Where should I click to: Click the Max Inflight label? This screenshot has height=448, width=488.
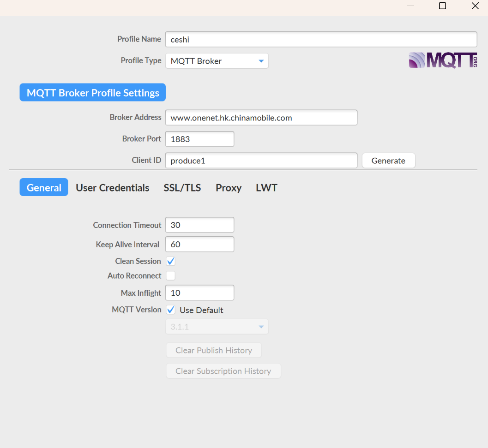[141, 293]
